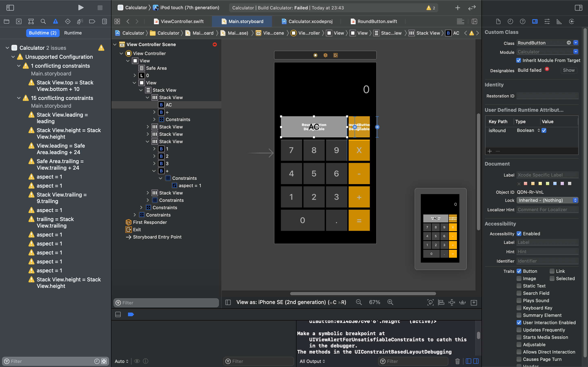The image size is (588, 367).
Task: Select the red label color swatch
Action: coord(525,183)
